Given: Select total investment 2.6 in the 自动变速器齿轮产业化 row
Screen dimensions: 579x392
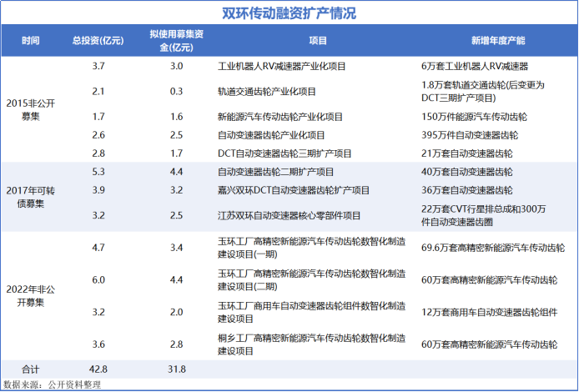Looking at the screenshot, I should coord(98,135).
